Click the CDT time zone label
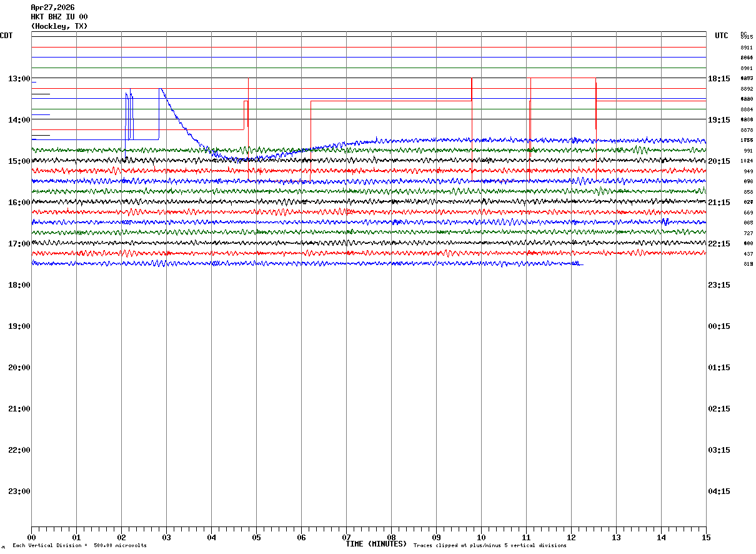The image size is (756, 554). point(6,36)
